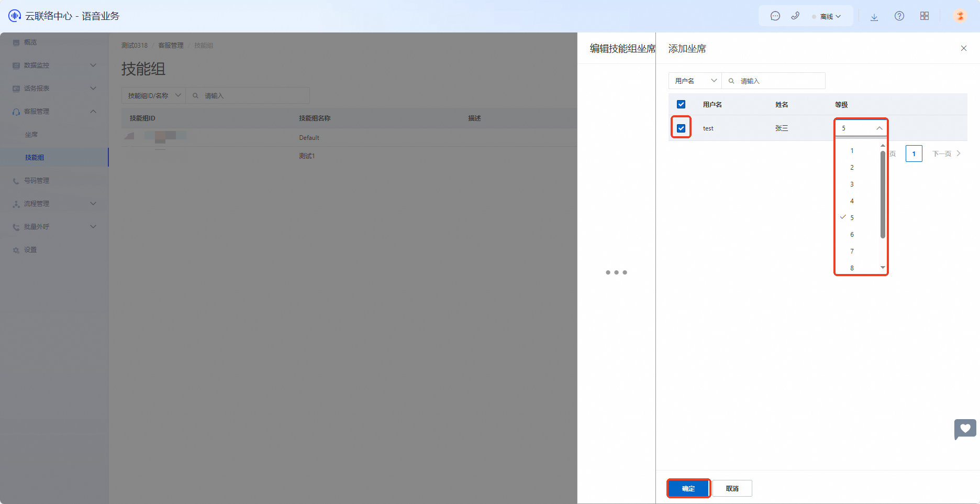Image resolution: width=980 pixels, height=504 pixels.
Task: Open the phone dialer icon in top bar
Action: 795,16
